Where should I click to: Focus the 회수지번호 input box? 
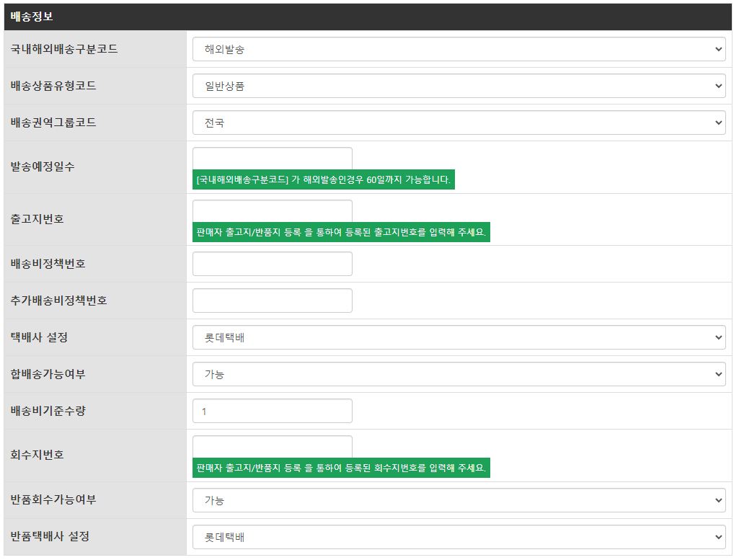click(272, 446)
